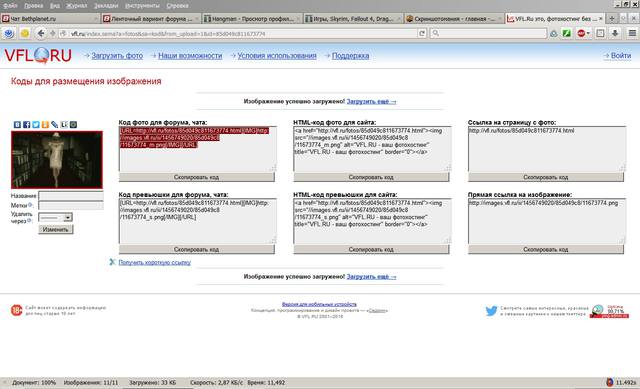
Task: Switch to the Игры, Skyrim, Fallout 4 tab
Action: (x=352, y=18)
